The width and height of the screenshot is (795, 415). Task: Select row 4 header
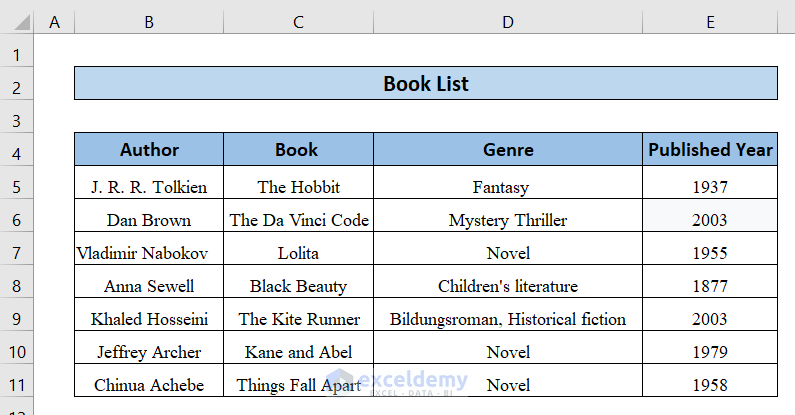(x=17, y=151)
